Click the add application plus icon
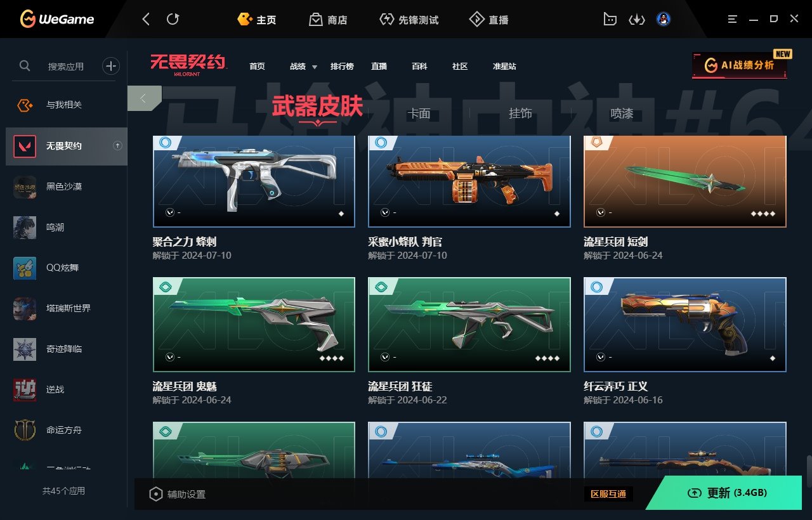The width and height of the screenshot is (812, 520). [x=111, y=66]
